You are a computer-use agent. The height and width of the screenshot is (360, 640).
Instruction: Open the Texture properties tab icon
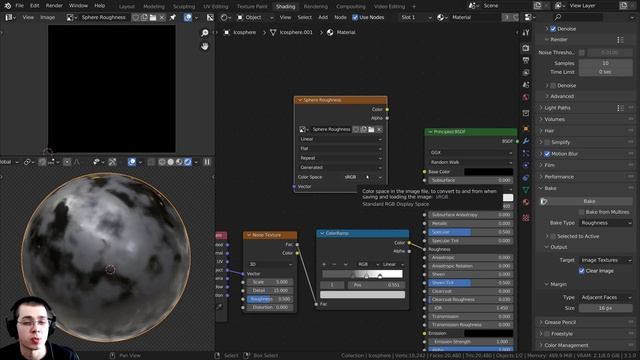(x=526, y=218)
